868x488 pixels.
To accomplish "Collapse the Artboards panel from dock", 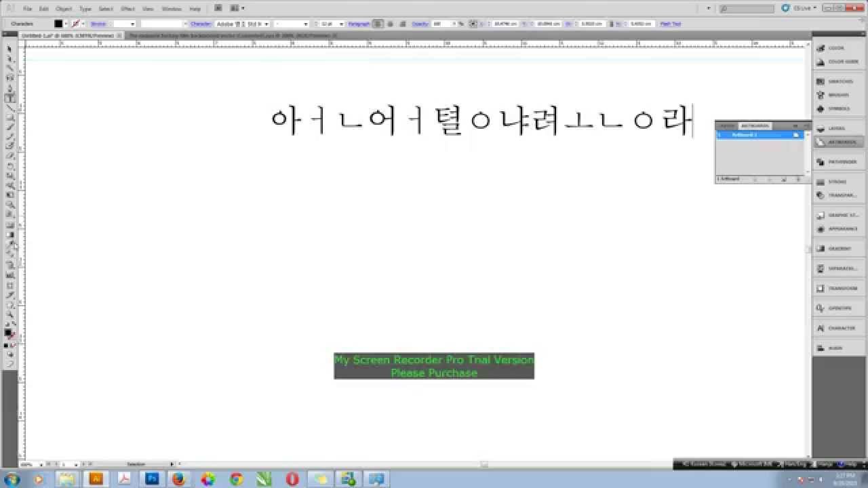I will pyautogui.click(x=838, y=142).
